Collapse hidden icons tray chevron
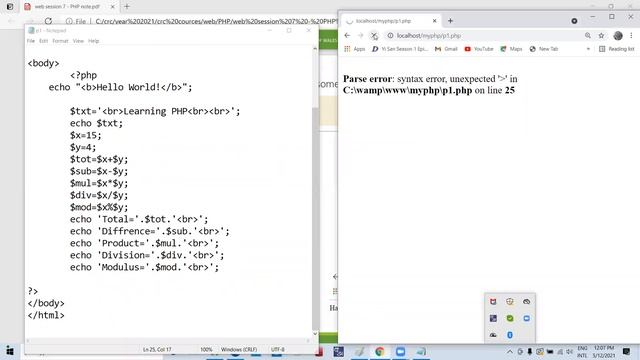This screenshot has width=640, height=360. pyautogui.click(x=510, y=352)
